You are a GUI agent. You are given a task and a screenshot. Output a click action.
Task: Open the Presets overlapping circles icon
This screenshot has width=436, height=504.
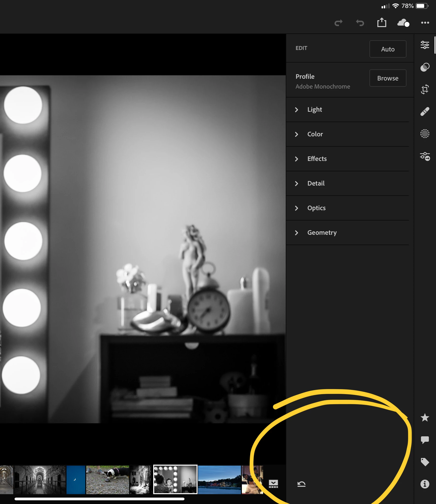tap(425, 67)
